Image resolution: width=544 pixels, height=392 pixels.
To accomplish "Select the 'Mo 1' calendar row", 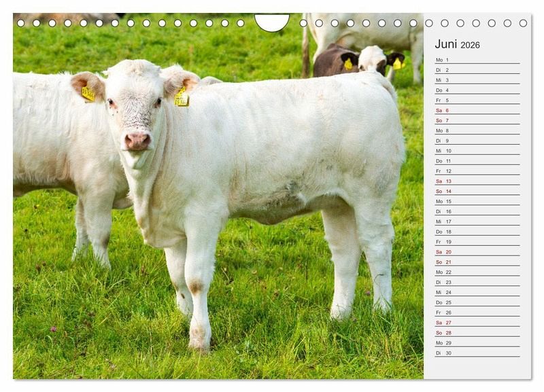I will coord(477,60).
